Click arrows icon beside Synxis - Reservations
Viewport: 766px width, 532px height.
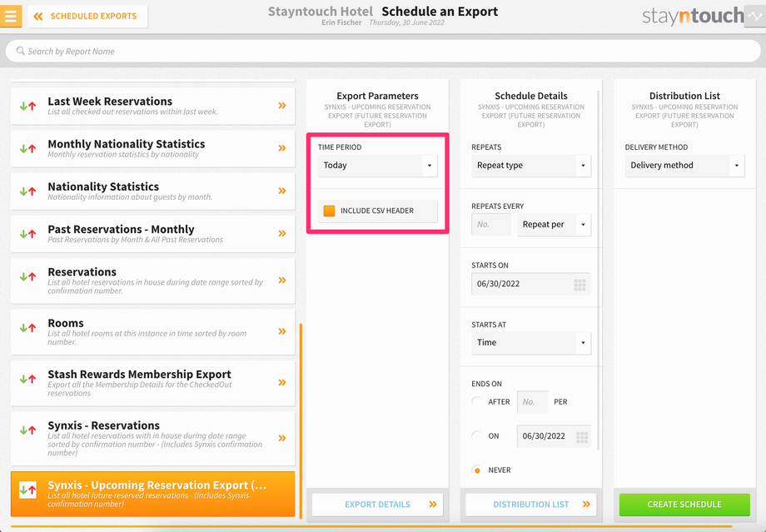pyautogui.click(x=27, y=430)
